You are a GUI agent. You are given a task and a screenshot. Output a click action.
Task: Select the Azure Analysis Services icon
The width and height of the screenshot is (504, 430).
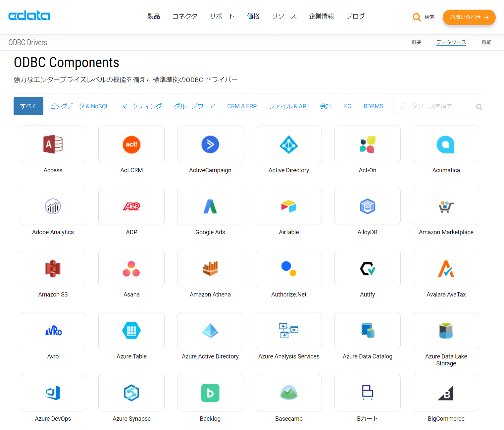click(x=289, y=331)
